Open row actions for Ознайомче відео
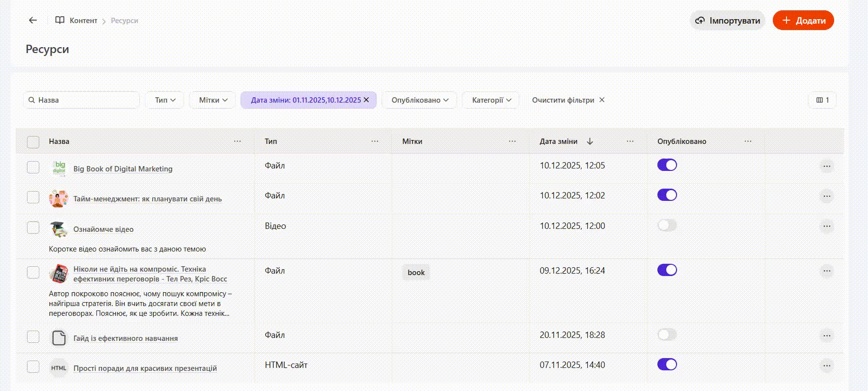The height and width of the screenshot is (391, 868). (x=827, y=226)
